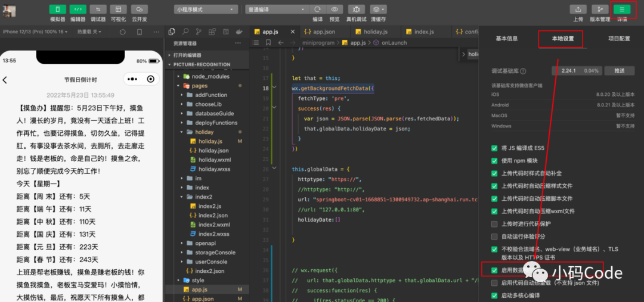Click the 上传 upload icon
The width and height of the screenshot is (644, 302).
point(578,10)
